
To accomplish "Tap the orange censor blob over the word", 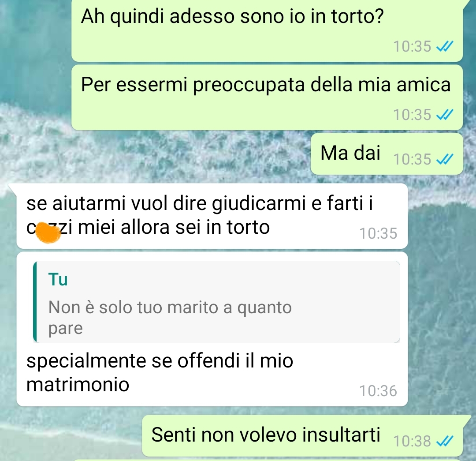I will [x=48, y=233].
